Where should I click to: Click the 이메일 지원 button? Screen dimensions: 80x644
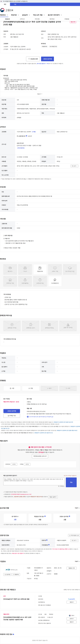point(12,416)
